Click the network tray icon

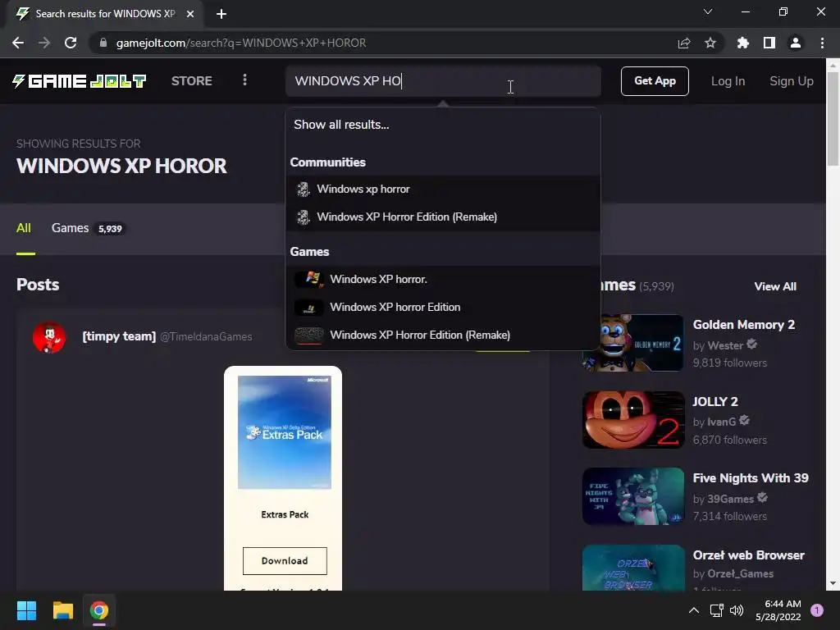716,610
